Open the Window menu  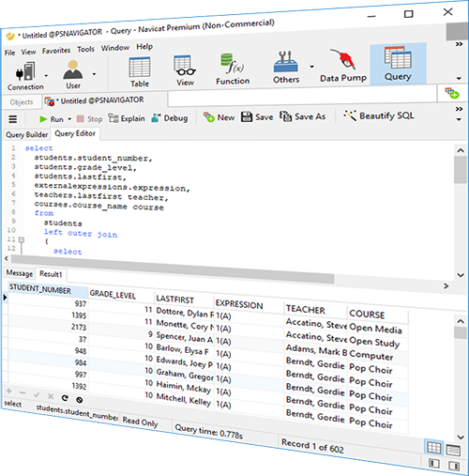coord(115,48)
